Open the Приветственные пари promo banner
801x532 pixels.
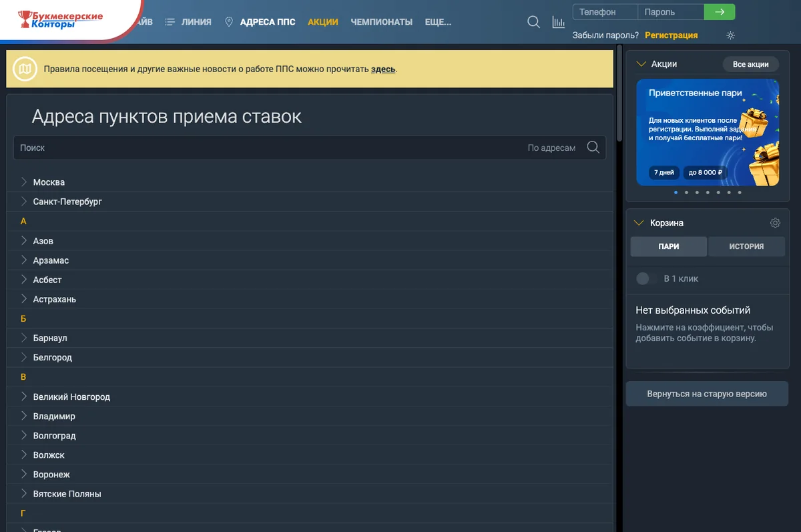[x=708, y=132]
